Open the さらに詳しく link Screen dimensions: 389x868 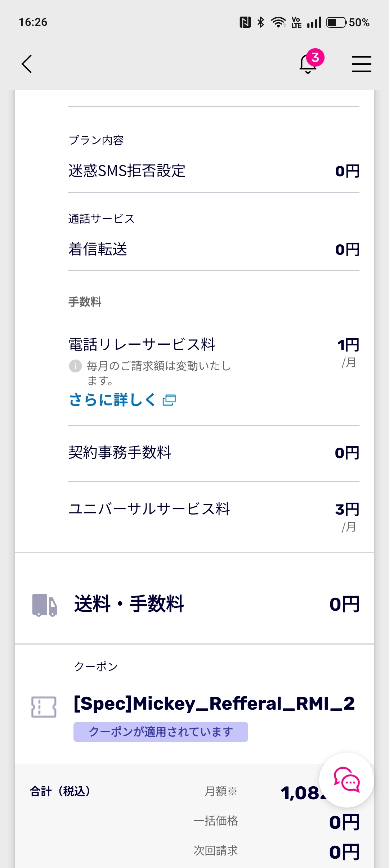point(112,400)
